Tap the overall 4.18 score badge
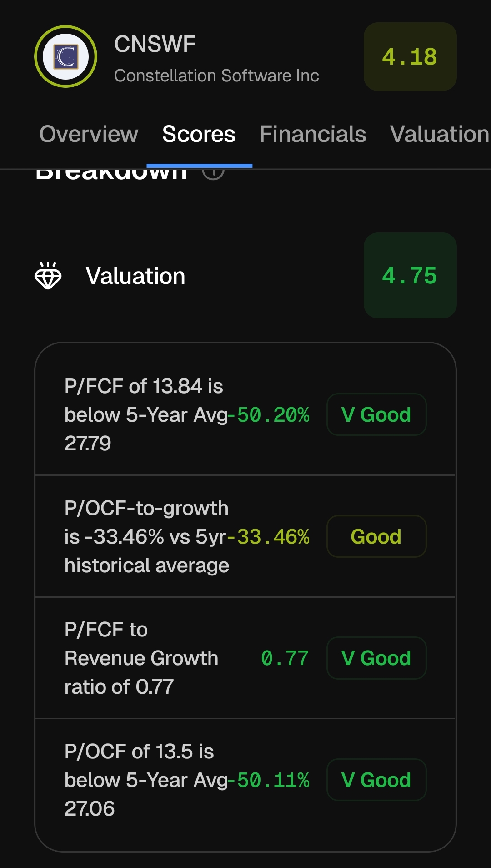 410,56
